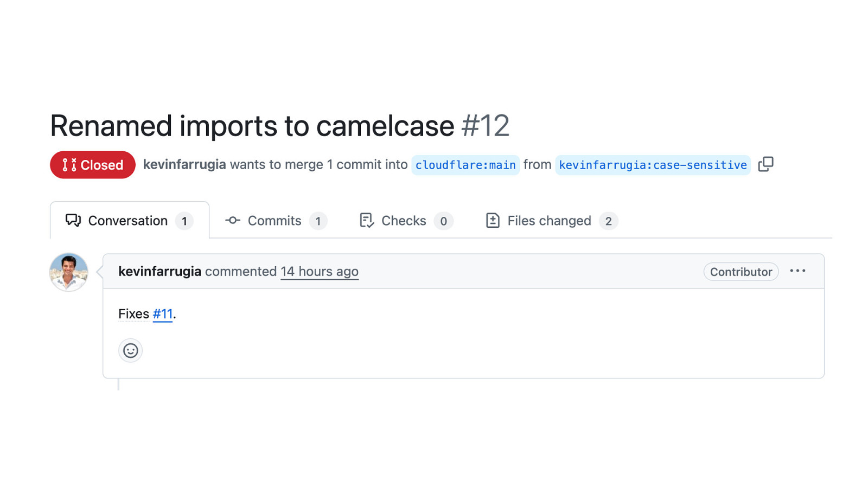
Task: Click the Files changed count badge 2
Action: pos(608,221)
